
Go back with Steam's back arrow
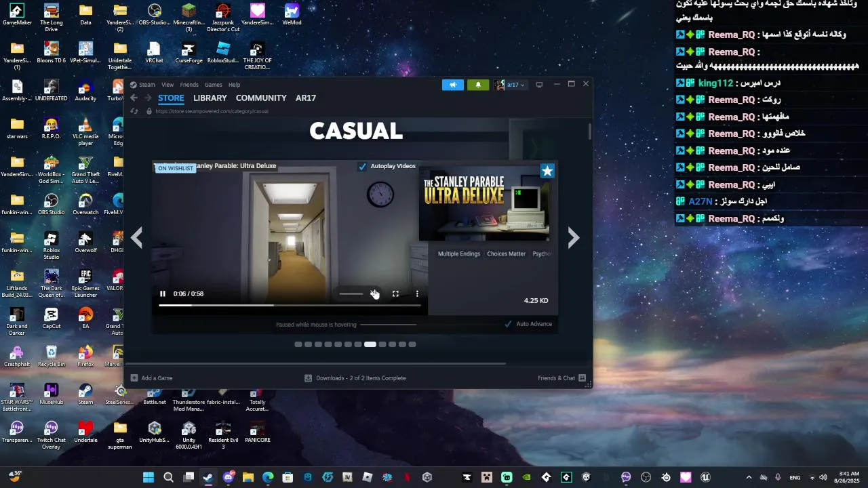tap(134, 98)
